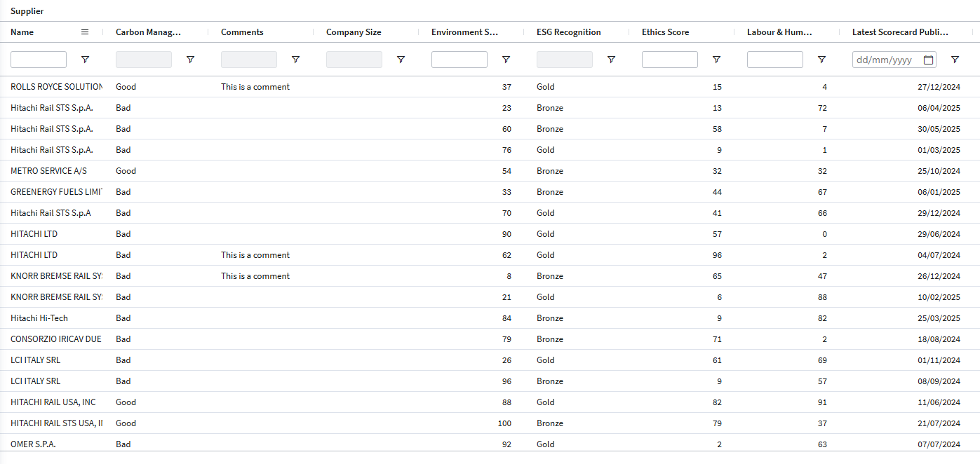Sort by Latest Scorecard Published header
The image size is (980, 464).
tap(900, 32)
